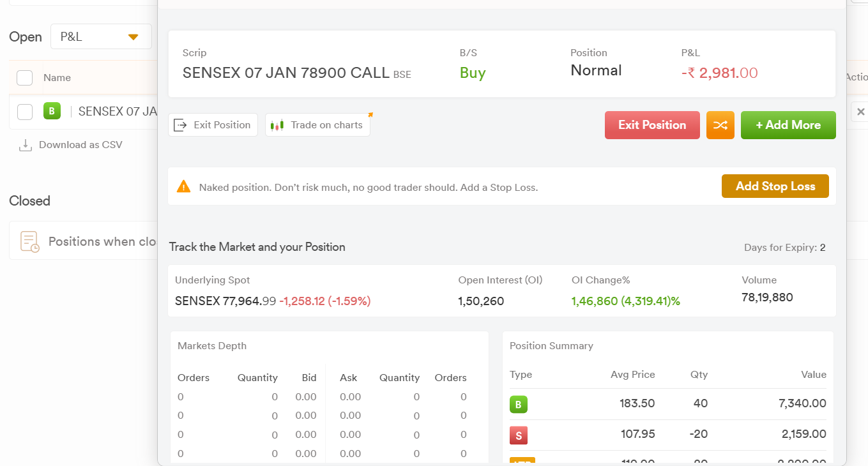
Task: Open the P&L dropdown next to Open
Action: coord(101,36)
